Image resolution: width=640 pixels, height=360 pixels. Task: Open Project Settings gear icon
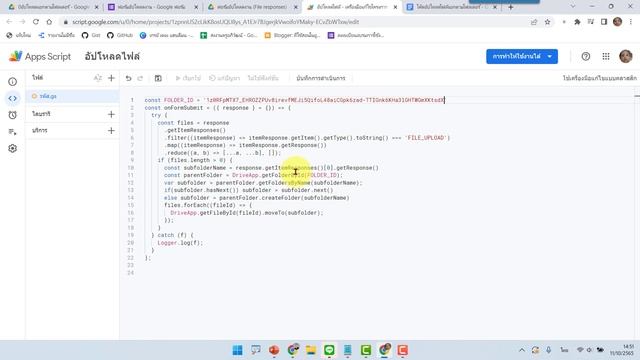pos(13,149)
